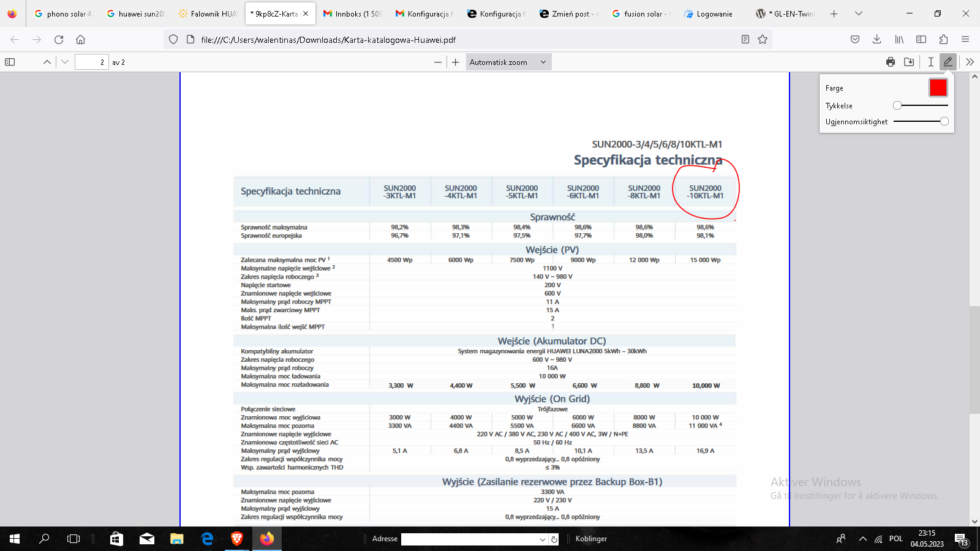Switch to Logowanie tab
Image resolution: width=980 pixels, height=551 pixels.
pyautogui.click(x=714, y=13)
